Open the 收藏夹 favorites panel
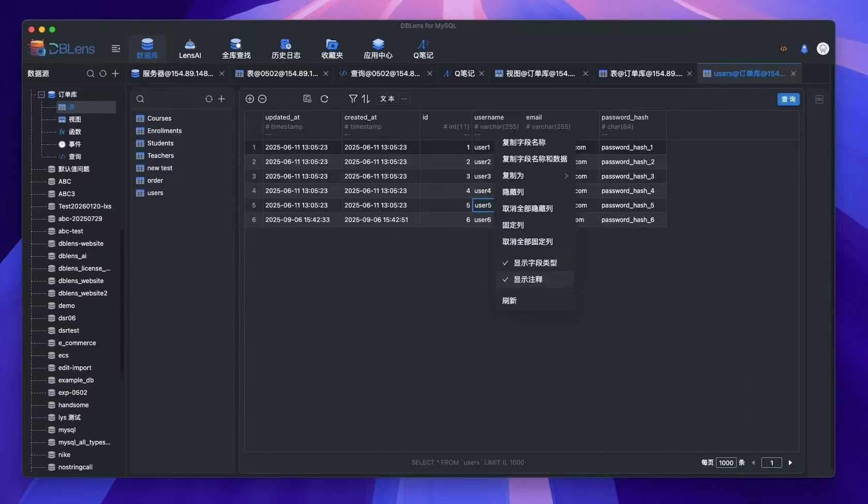The image size is (868, 504). coord(332,48)
